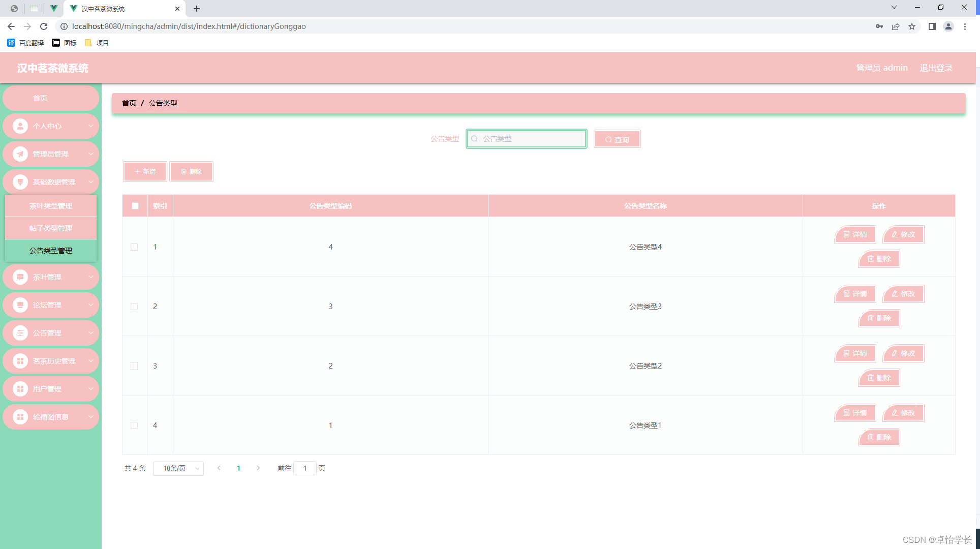
Task: Click the 管理员管理 paper-plane icon
Action: click(20, 154)
